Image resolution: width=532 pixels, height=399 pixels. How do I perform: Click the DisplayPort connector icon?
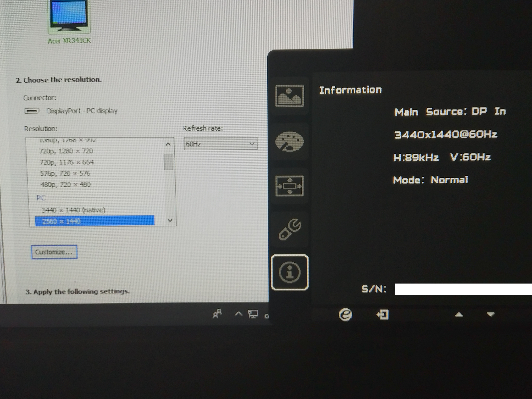click(32, 111)
